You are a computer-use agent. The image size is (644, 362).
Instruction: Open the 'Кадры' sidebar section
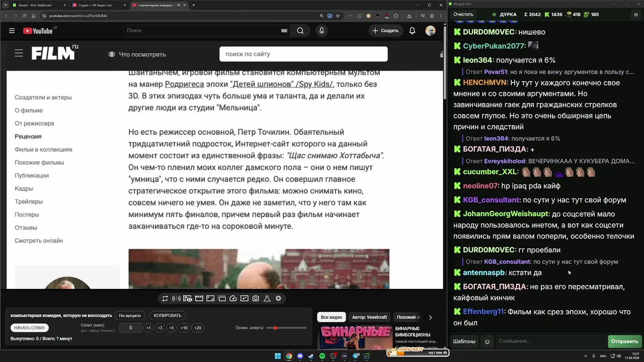24,189
